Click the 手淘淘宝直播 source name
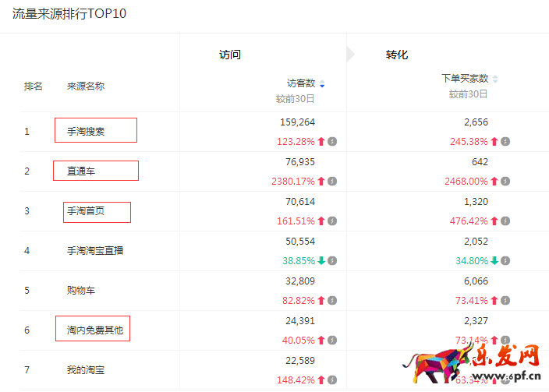 [95, 251]
